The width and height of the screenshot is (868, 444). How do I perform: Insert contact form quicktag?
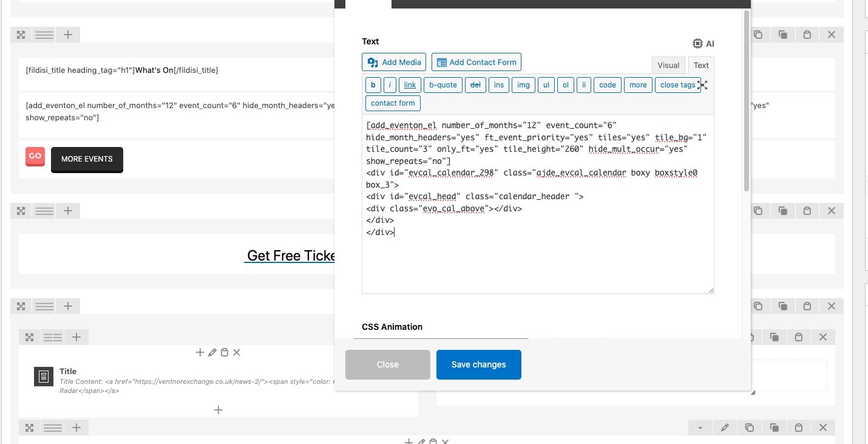(x=393, y=103)
